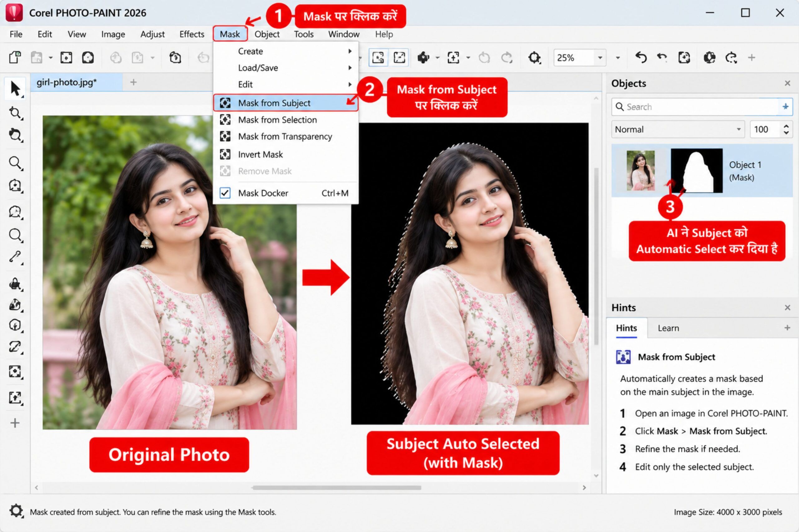Choose Mask from Subject menu item

(x=286, y=103)
